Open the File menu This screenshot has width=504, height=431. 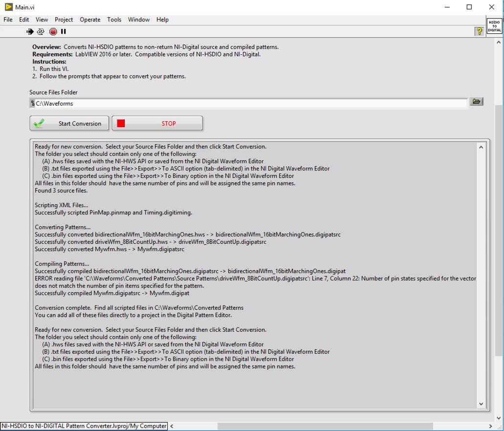[x=8, y=20]
